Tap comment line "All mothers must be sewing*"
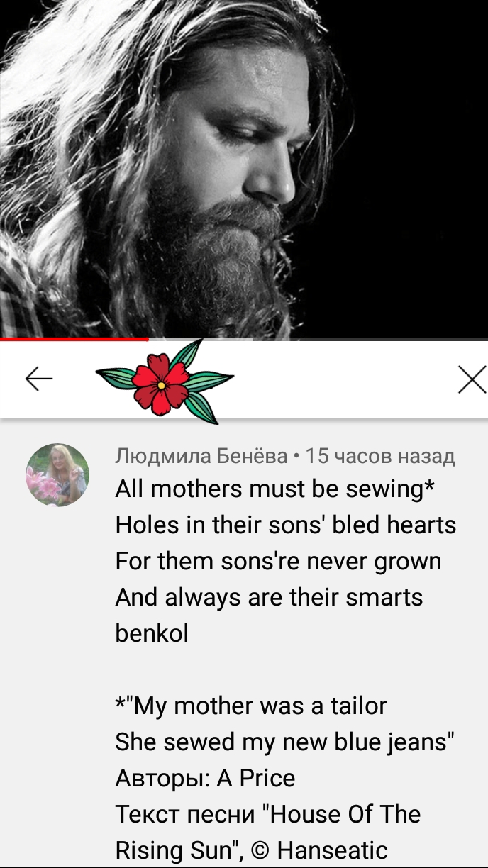The width and height of the screenshot is (488, 868). pyautogui.click(x=275, y=489)
